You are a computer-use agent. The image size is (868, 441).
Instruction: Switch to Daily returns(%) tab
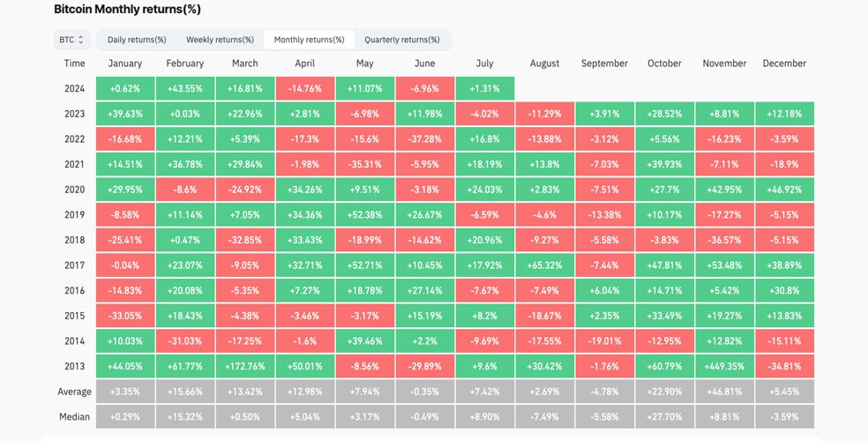[137, 40]
